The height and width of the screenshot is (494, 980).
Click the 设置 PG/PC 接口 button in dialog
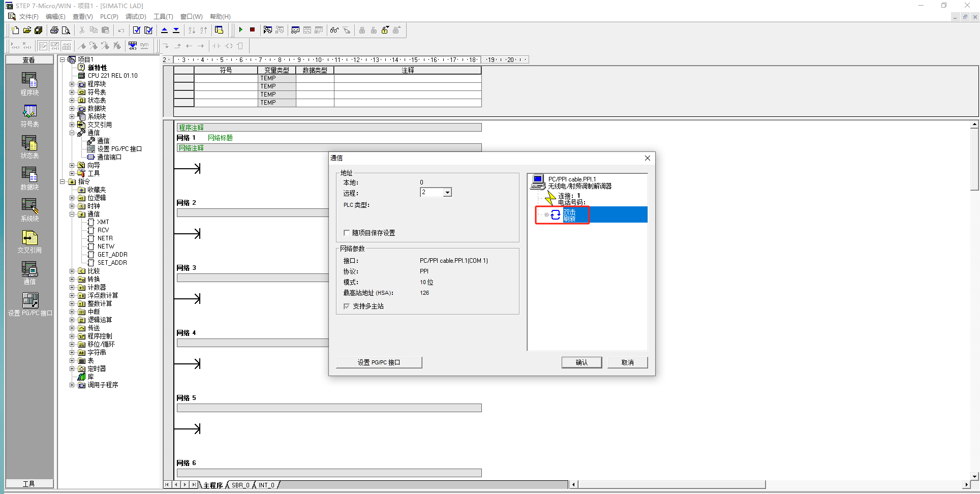(379, 362)
